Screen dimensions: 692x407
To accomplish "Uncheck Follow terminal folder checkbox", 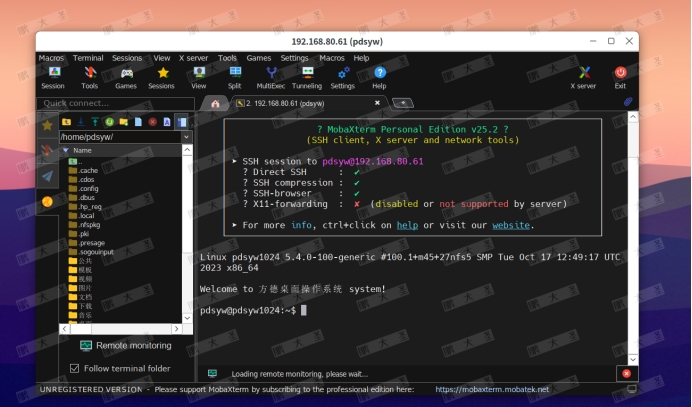I will [x=75, y=368].
